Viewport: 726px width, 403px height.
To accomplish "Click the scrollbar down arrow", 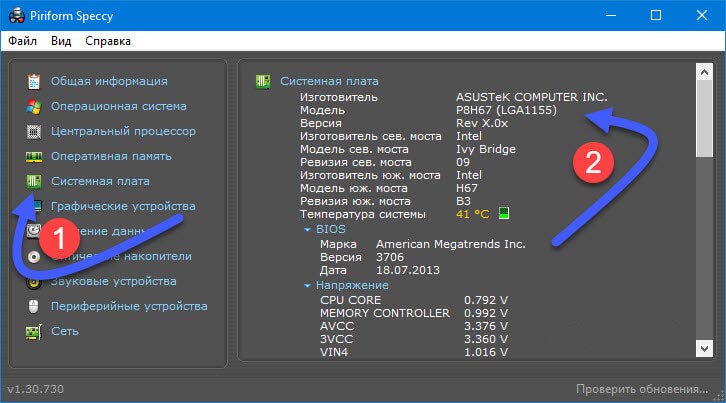I will [x=704, y=349].
